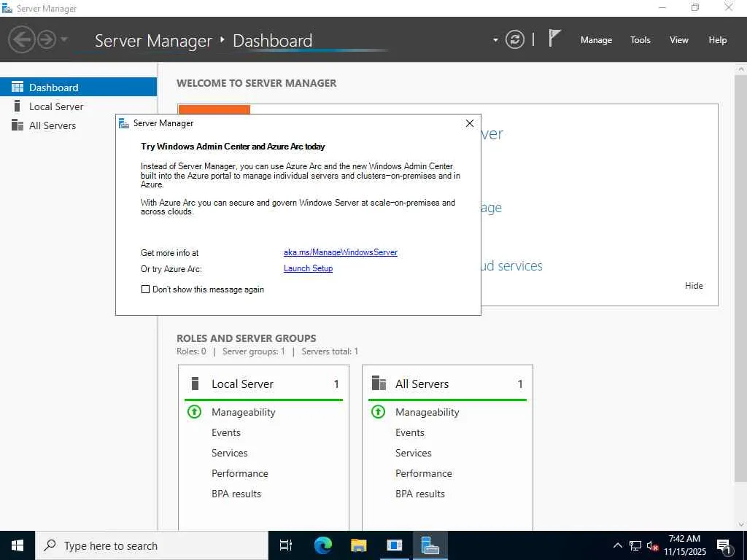The image size is (747, 560).
Task: Close the Server Manager popup dialog
Action: 469,123
